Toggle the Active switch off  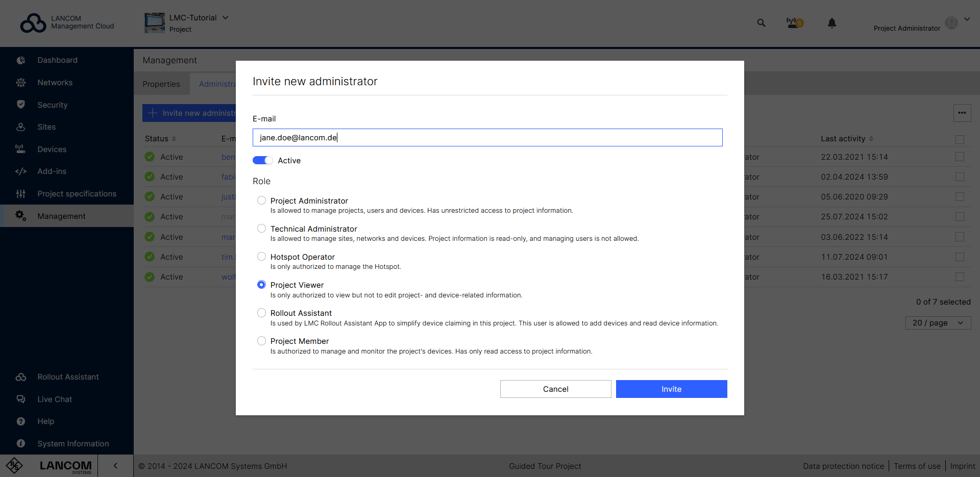(262, 160)
